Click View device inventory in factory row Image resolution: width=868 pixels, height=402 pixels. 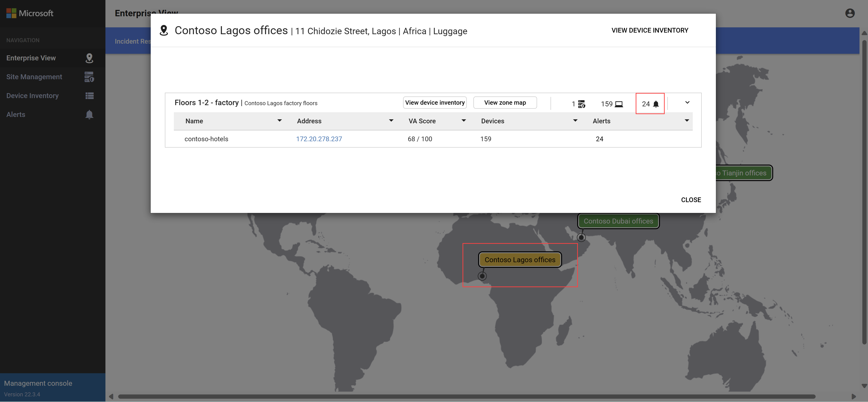pyautogui.click(x=434, y=102)
